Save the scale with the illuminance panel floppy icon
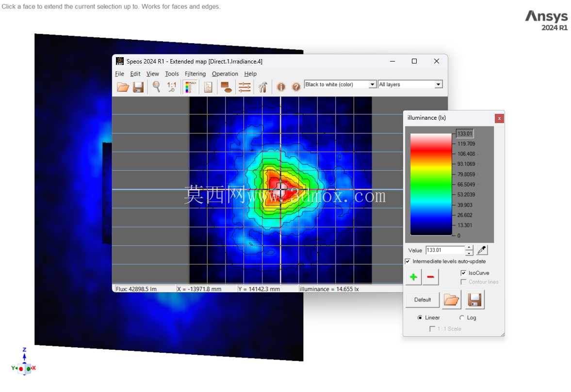571x392 pixels. point(474,300)
